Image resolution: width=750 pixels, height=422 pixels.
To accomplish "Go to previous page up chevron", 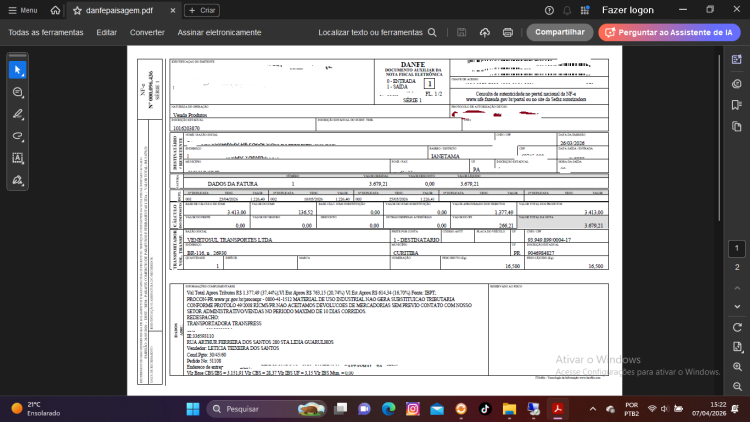I will point(737,288).
